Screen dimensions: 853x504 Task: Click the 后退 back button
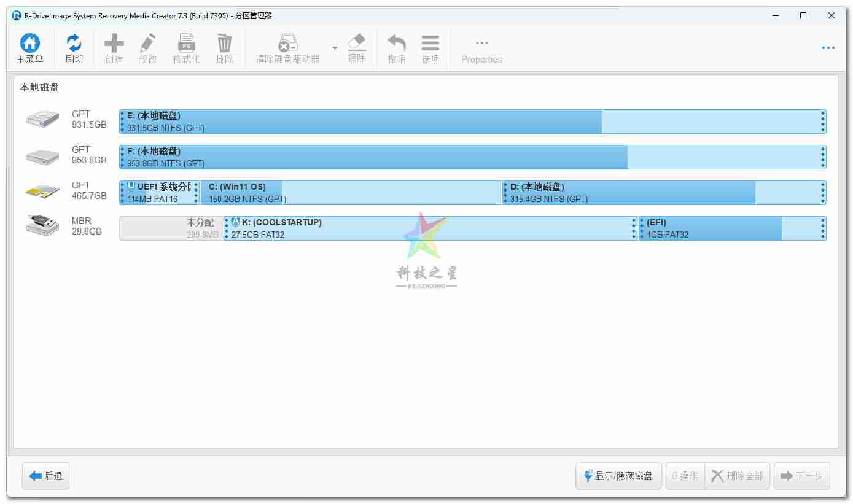click(46, 476)
